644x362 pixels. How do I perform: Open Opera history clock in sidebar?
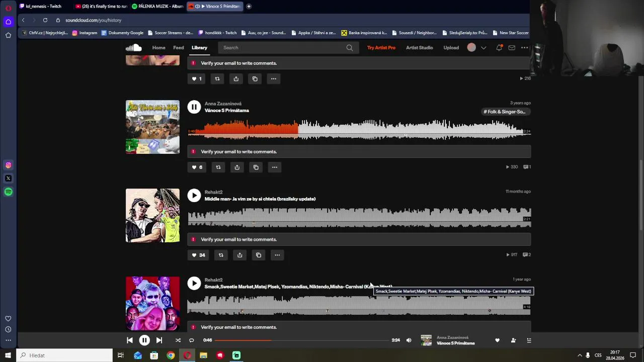click(x=8, y=329)
